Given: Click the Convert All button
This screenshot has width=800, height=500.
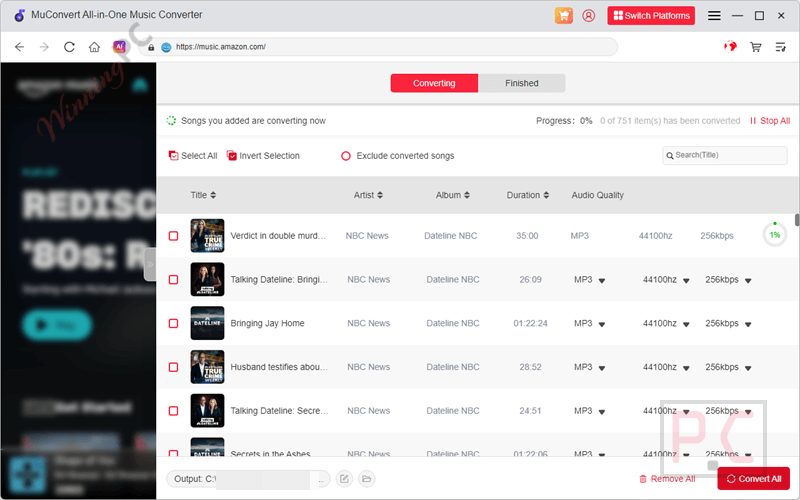Looking at the screenshot, I should point(754,479).
